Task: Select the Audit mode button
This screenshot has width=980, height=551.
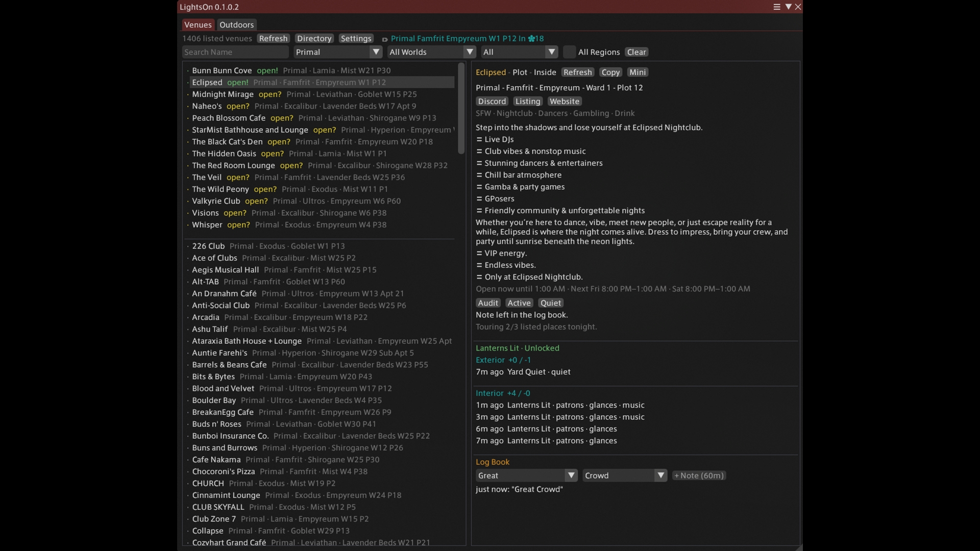Action: pos(488,303)
